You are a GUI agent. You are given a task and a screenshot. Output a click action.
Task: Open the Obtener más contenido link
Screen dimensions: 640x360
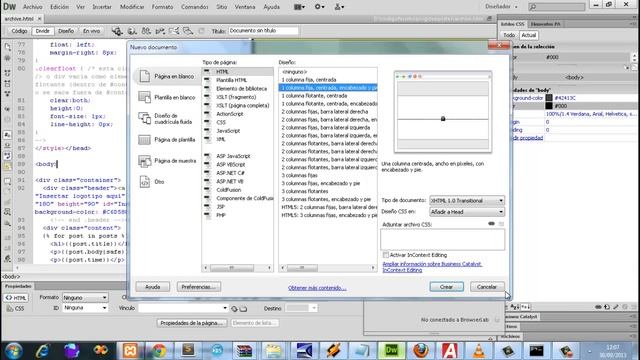317,288
